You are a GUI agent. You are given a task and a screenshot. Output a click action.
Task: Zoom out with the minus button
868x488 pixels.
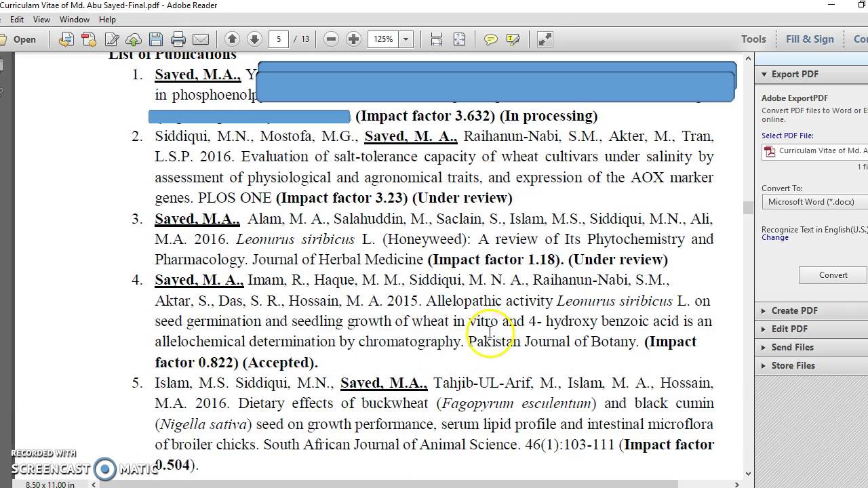coord(331,39)
